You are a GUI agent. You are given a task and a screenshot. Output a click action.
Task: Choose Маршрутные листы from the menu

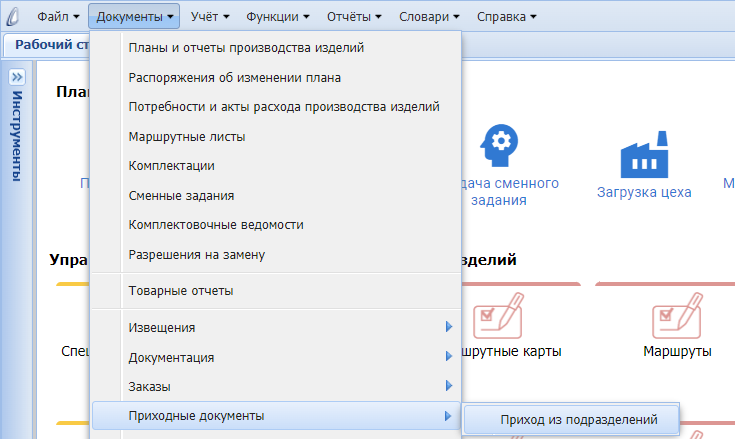(187, 136)
